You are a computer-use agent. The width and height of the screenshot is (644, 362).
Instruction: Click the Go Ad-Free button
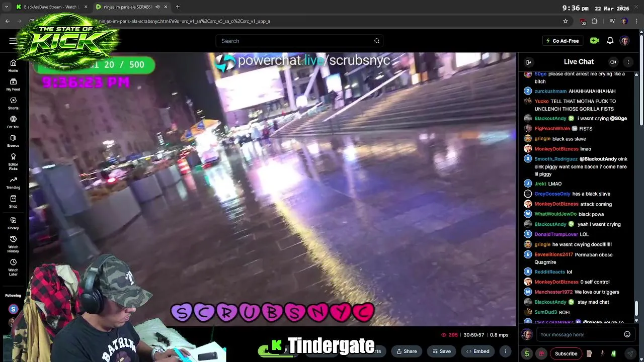point(562,41)
